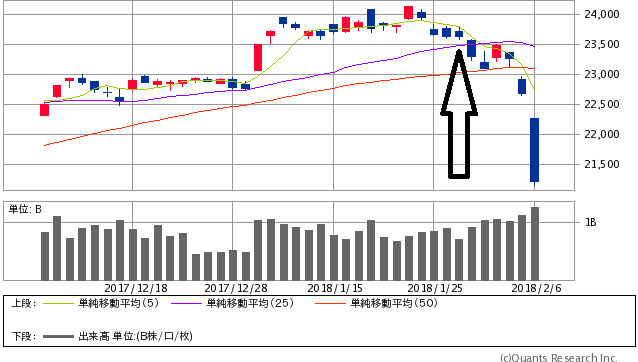Image resolution: width=638 pixels, height=362 pixels.
Task: Click the 2017/12/28 date label
Action: [236, 288]
